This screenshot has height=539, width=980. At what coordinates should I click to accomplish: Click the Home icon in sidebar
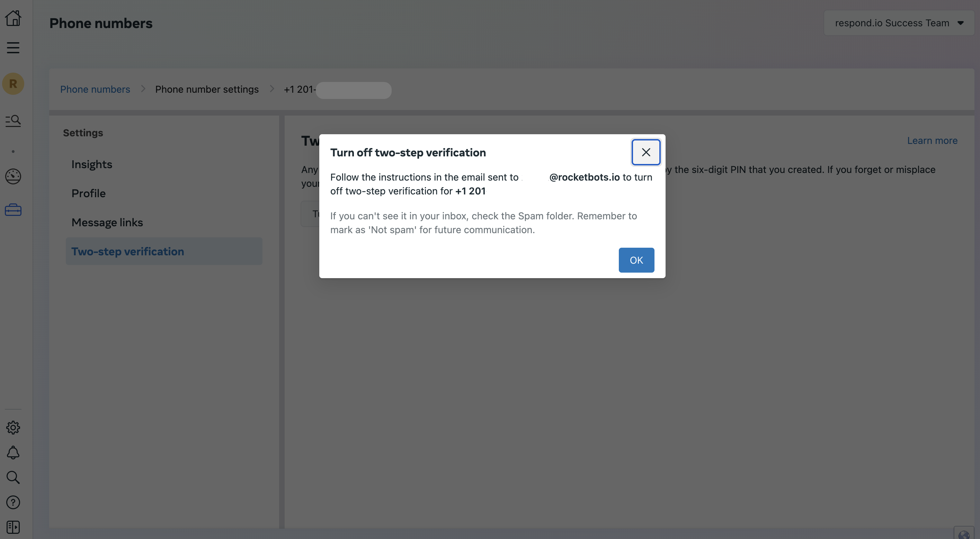[13, 18]
